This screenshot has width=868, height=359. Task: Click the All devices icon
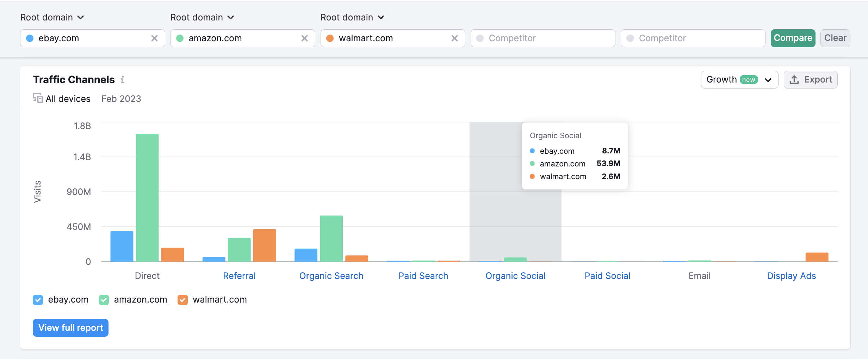click(38, 98)
